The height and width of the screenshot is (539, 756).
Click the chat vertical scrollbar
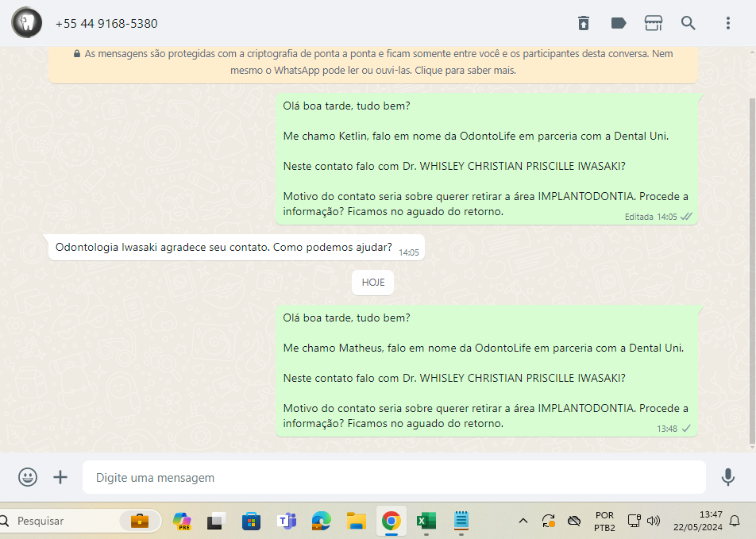pos(752,270)
